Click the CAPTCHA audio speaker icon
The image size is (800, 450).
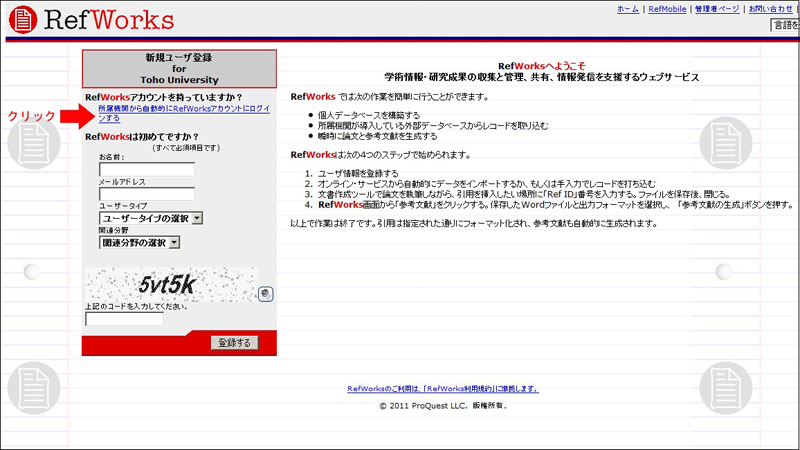coord(265,294)
